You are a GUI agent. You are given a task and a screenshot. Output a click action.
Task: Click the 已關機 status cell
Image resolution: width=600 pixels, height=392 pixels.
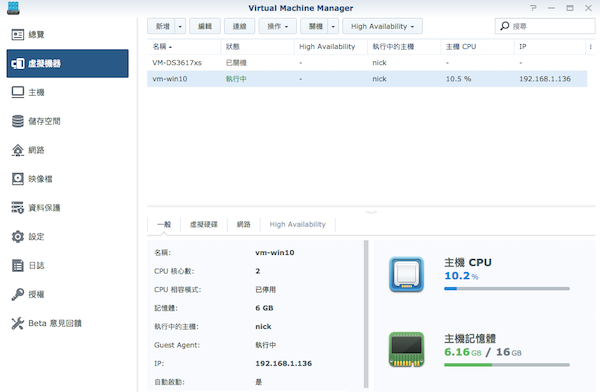(236, 63)
